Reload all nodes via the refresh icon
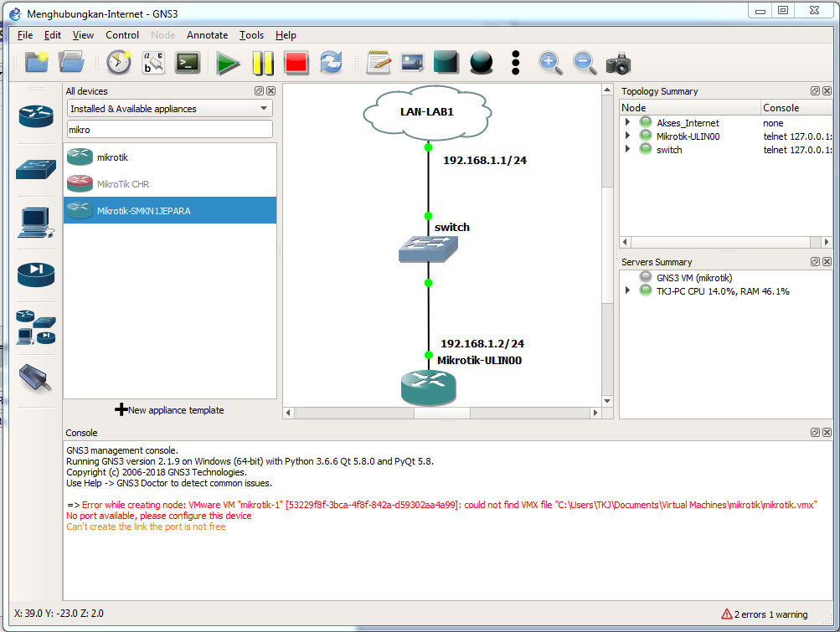The height and width of the screenshot is (632, 840). (330, 62)
